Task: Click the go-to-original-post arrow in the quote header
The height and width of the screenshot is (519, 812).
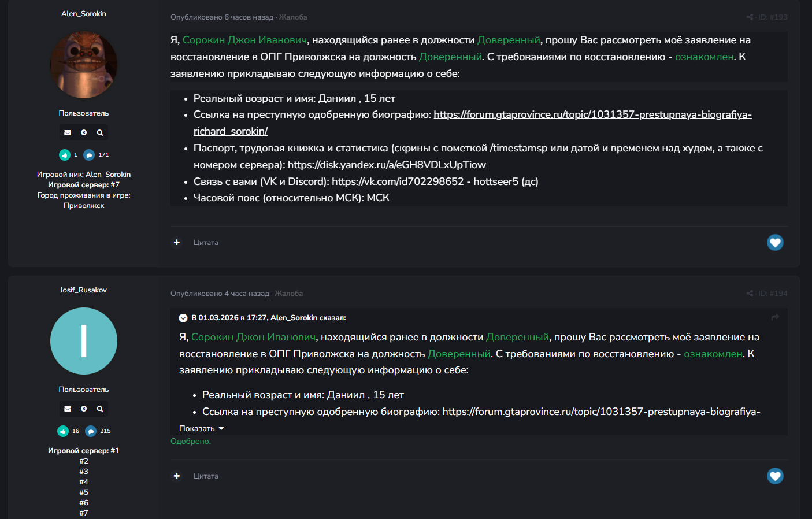Action: point(775,317)
